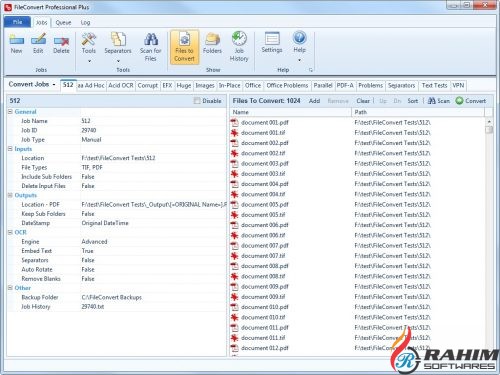
Task: Click the Scan binoculars in file list toolbar
Action: click(x=431, y=101)
